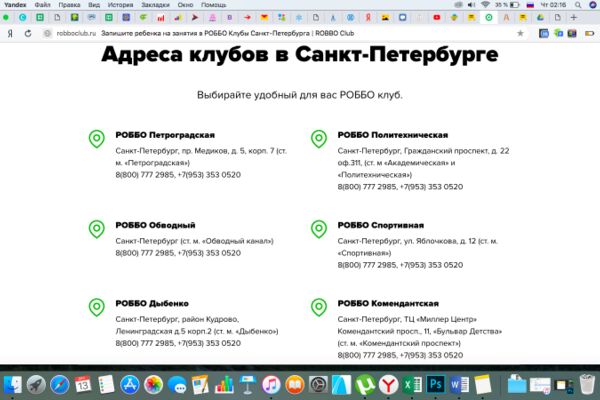Click the robboclub.ru address field
This screenshot has width=600, height=400.
coord(76,33)
